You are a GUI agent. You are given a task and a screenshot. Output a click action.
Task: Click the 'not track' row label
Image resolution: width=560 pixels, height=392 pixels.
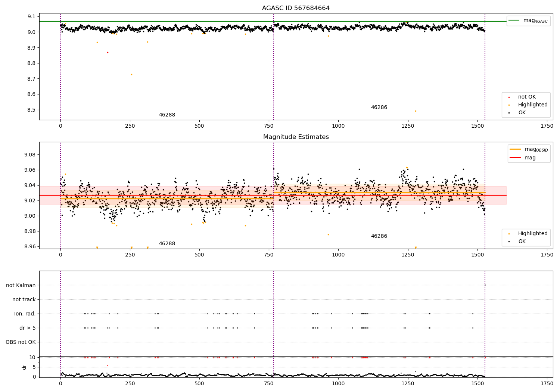[24, 300]
